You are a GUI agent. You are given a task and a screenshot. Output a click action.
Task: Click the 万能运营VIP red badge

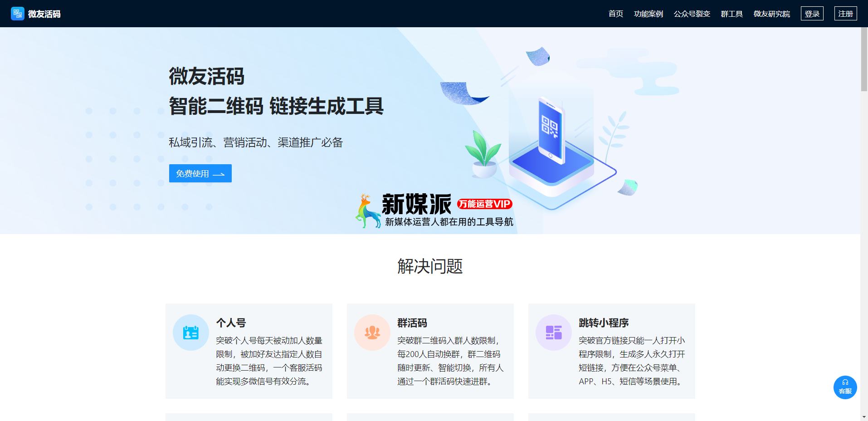coord(485,204)
